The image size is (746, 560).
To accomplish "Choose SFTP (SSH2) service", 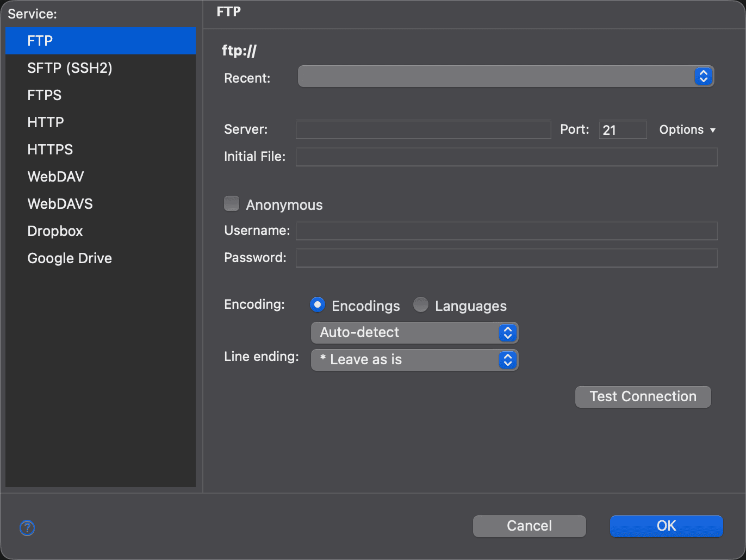I will (101, 68).
